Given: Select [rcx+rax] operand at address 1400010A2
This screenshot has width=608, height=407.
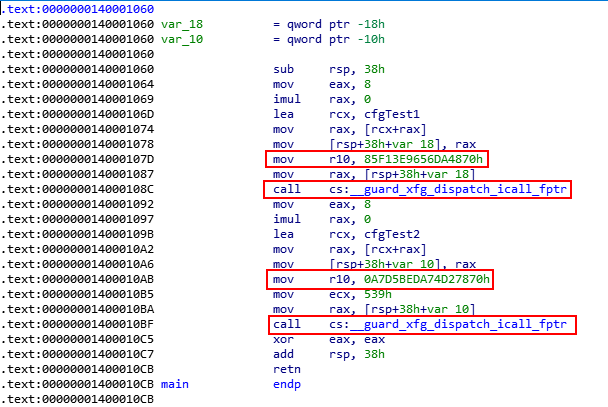Looking at the screenshot, I should click(396, 250).
